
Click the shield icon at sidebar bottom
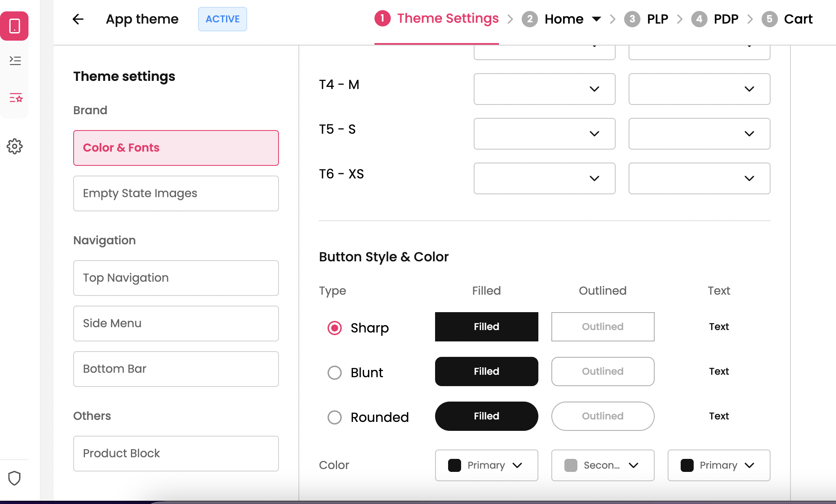click(x=15, y=478)
